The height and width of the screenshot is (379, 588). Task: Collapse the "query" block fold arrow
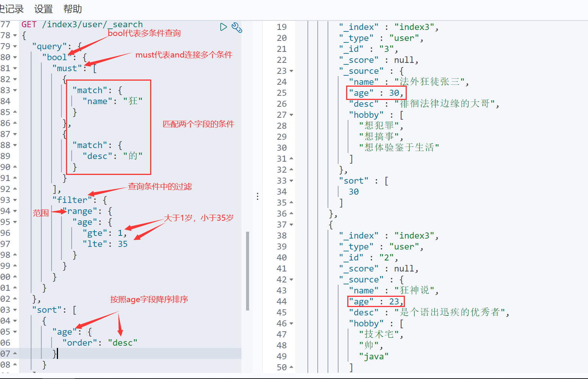[x=15, y=47]
